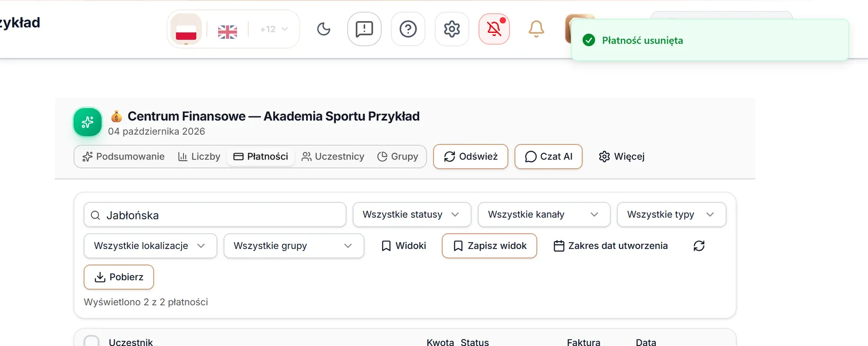Toggle dark mode moon icon

323,29
